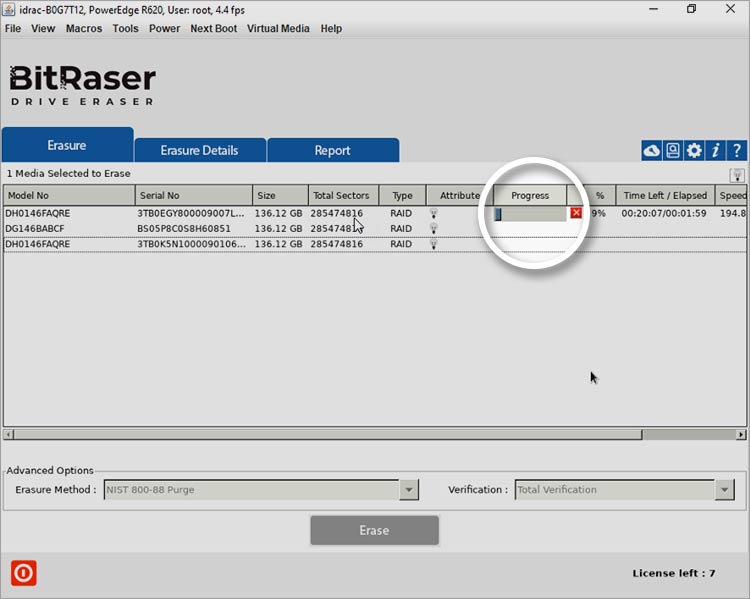Click the lightbulb icon for 3TB0K5N1000090106 drive
The image size is (750, 599).
point(433,244)
